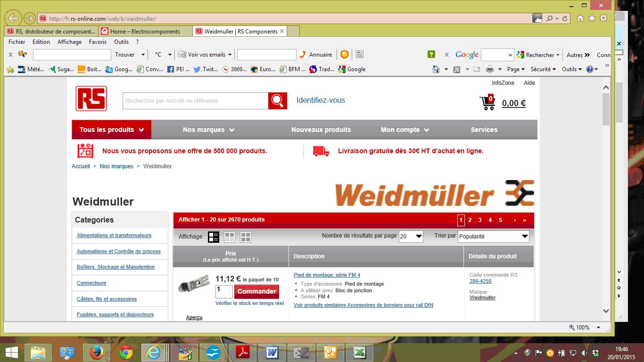This screenshot has height=362, width=644.
Task: Open Alimentations et transformateurs category
Action: [x=114, y=235]
